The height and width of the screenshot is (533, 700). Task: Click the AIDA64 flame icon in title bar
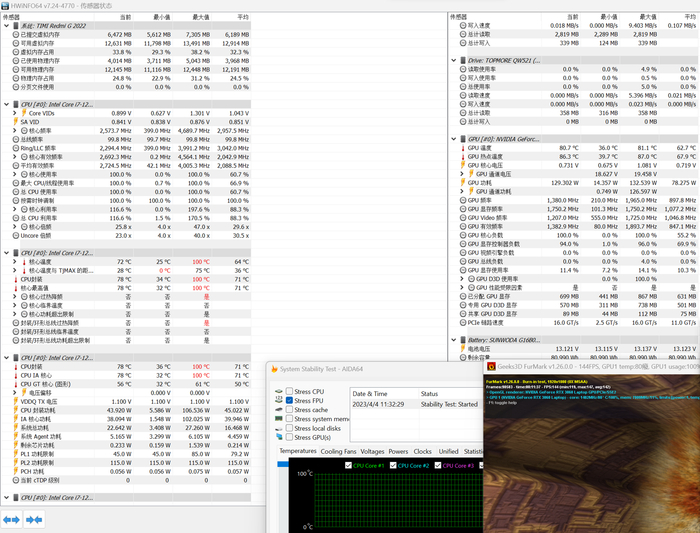click(x=272, y=370)
